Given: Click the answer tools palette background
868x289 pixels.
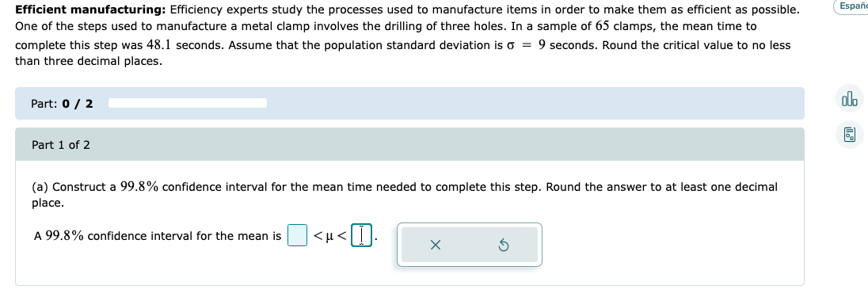Looking at the screenshot, I should [470, 245].
